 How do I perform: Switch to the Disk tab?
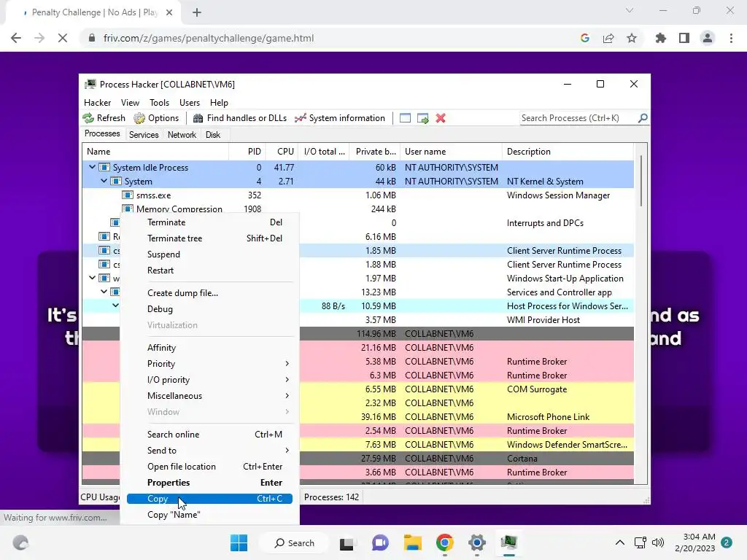coord(213,135)
